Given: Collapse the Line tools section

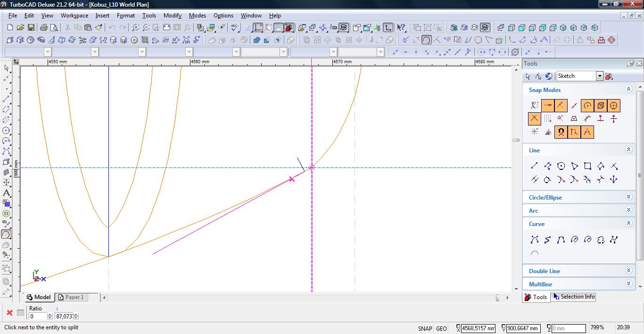Looking at the screenshot, I should [628, 150].
